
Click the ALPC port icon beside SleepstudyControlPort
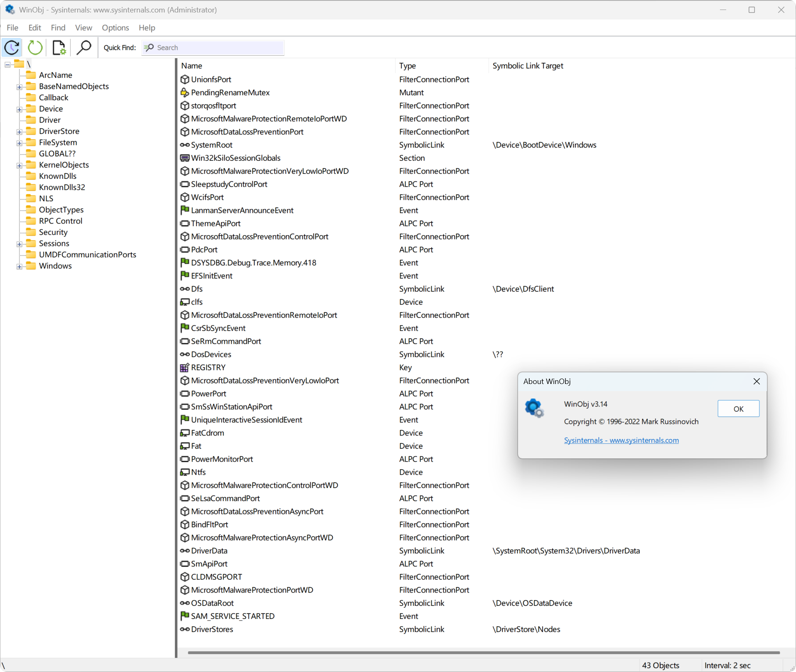tap(185, 184)
